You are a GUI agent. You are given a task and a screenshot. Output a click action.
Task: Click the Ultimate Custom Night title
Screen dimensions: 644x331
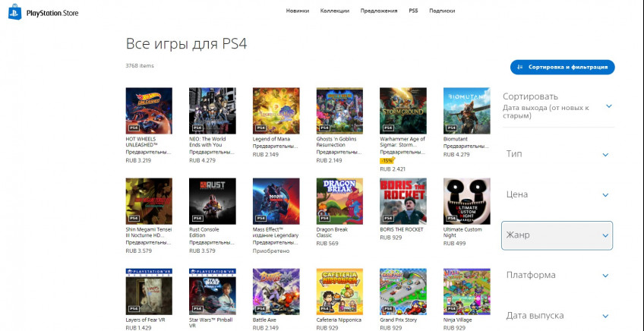point(462,232)
